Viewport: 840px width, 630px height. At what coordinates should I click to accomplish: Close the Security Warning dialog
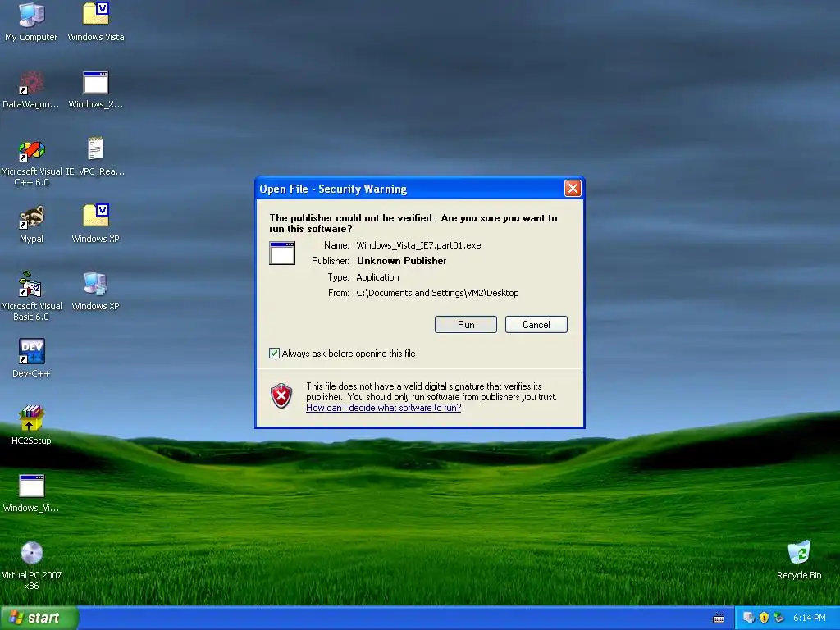[x=573, y=188]
